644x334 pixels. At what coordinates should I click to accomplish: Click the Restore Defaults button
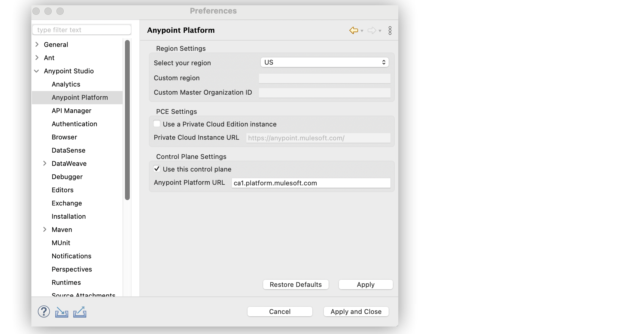point(296,284)
